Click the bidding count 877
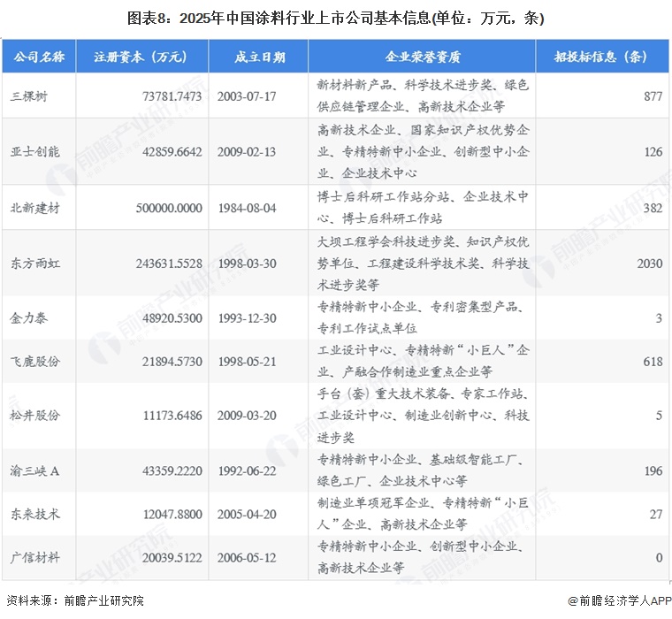The width and height of the screenshot is (672, 619). (x=653, y=96)
